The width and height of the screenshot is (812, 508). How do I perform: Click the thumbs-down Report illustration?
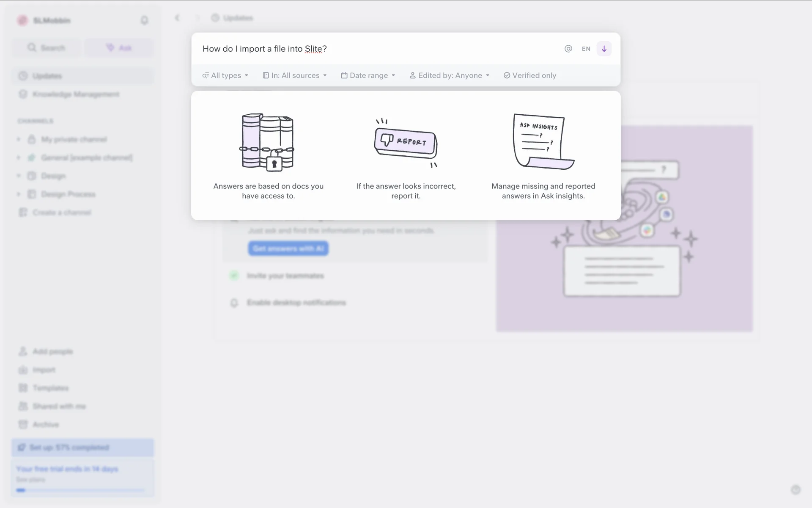click(406, 143)
